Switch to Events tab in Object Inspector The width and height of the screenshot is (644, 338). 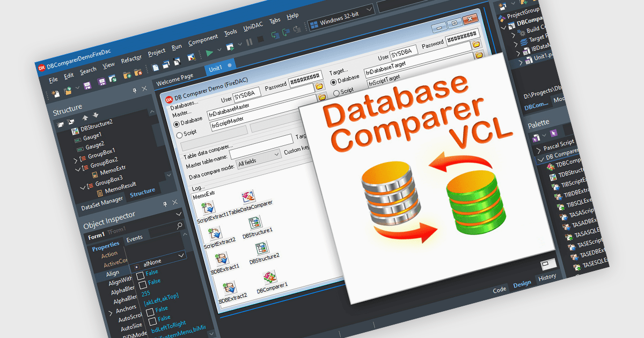[x=134, y=238]
